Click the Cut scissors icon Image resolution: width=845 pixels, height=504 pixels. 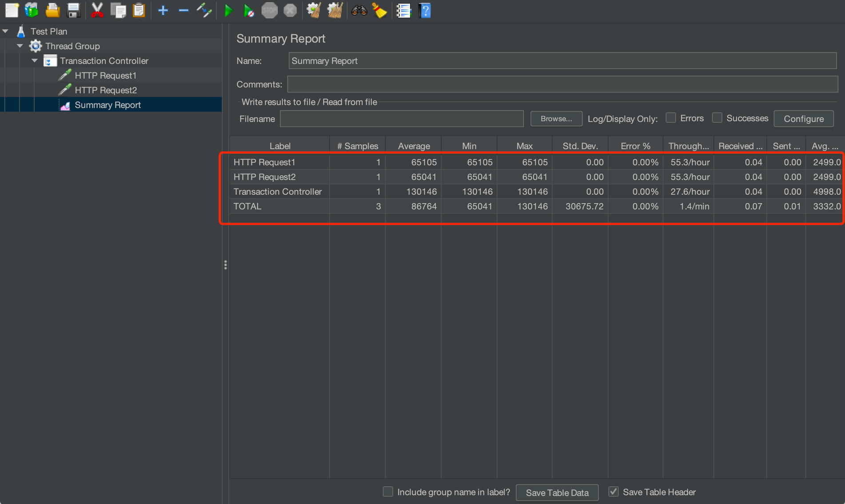coord(97,11)
